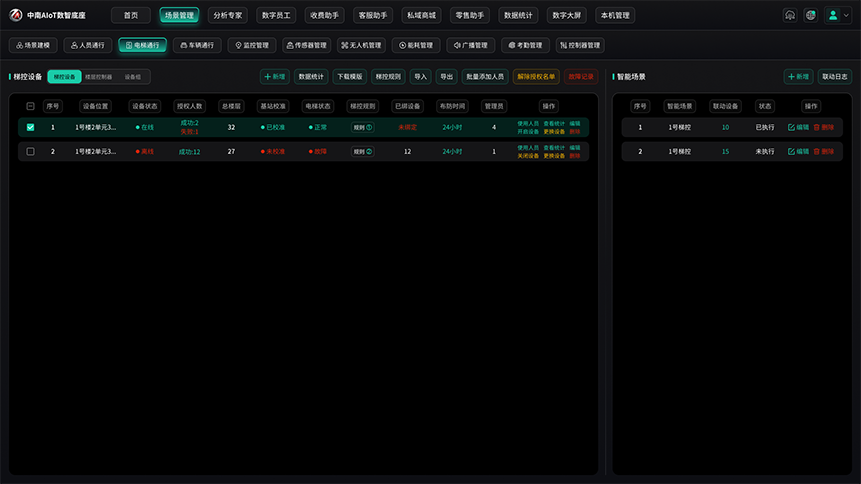Switch to the 梯层控制器 tab

99,77
